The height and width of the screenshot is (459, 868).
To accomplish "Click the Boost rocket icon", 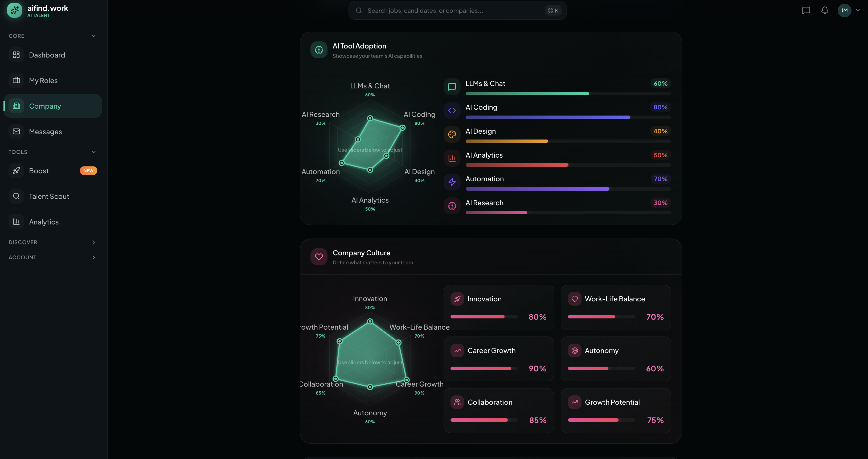I will tap(16, 170).
